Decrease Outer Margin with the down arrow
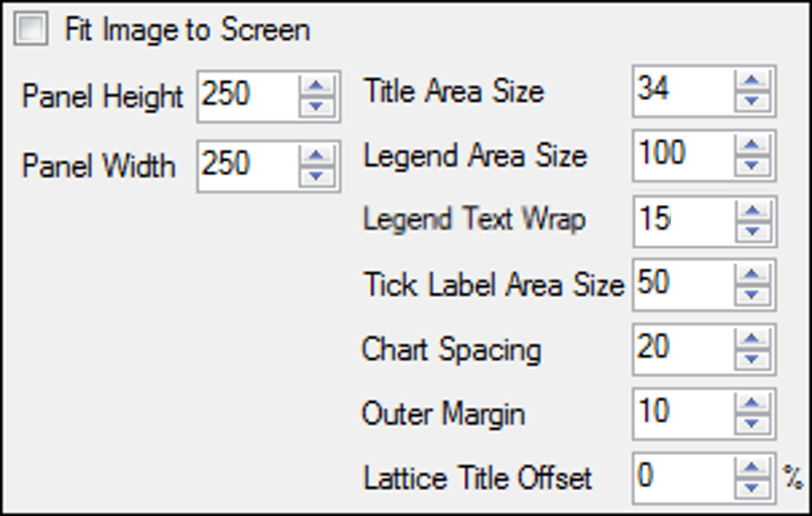The image size is (812, 516). 753,423
